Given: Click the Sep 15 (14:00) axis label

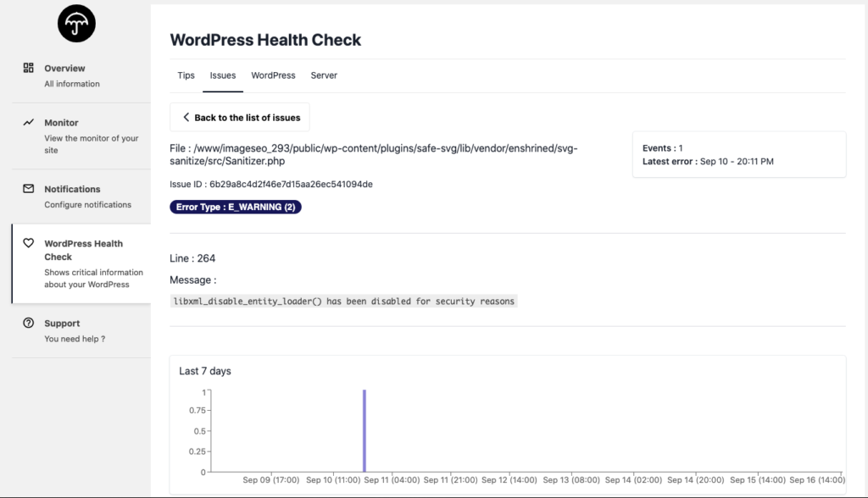Looking at the screenshot, I should click(x=757, y=479).
